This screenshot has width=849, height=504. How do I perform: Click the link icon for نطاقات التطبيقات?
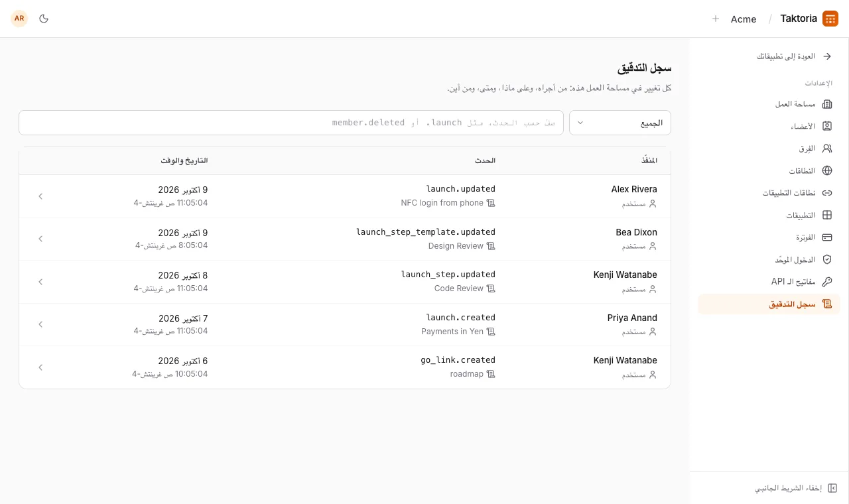click(x=827, y=193)
